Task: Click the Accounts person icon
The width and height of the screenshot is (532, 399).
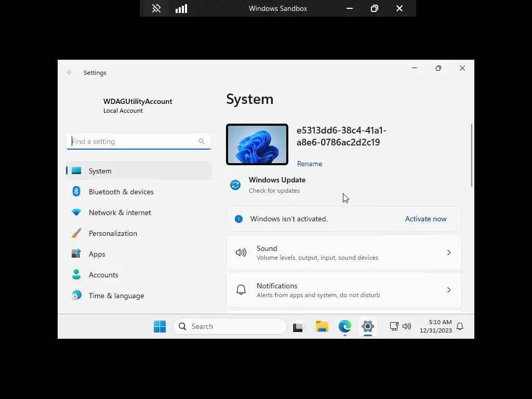Action: (x=76, y=274)
